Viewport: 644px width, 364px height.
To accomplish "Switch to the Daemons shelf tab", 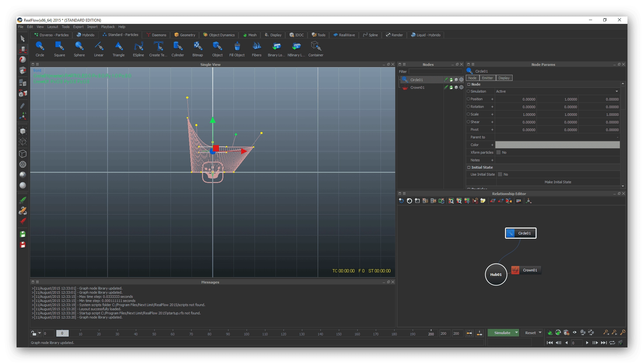I will [156, 35].
